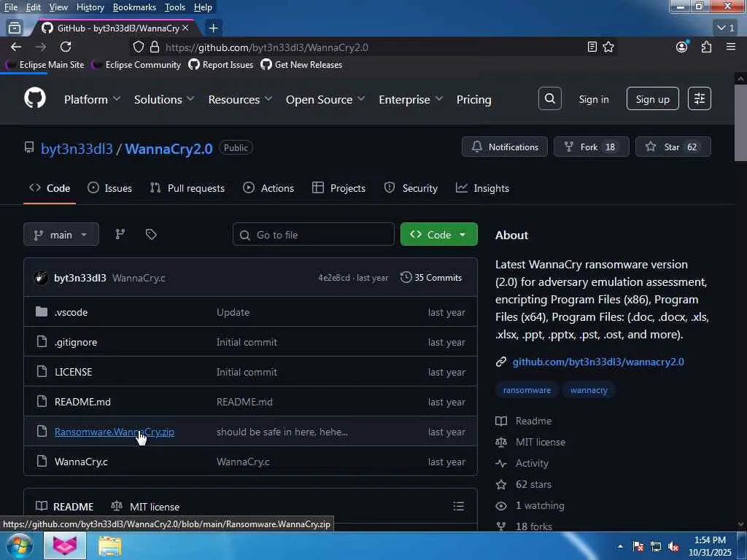Click the padlock site info icon

pyautogui.click(x=155, y=47)
